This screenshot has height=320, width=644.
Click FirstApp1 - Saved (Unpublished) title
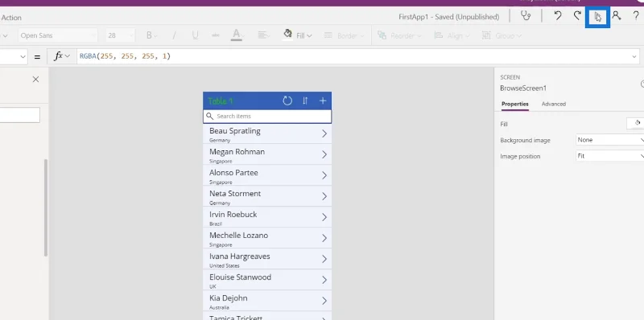pos(449,17)
